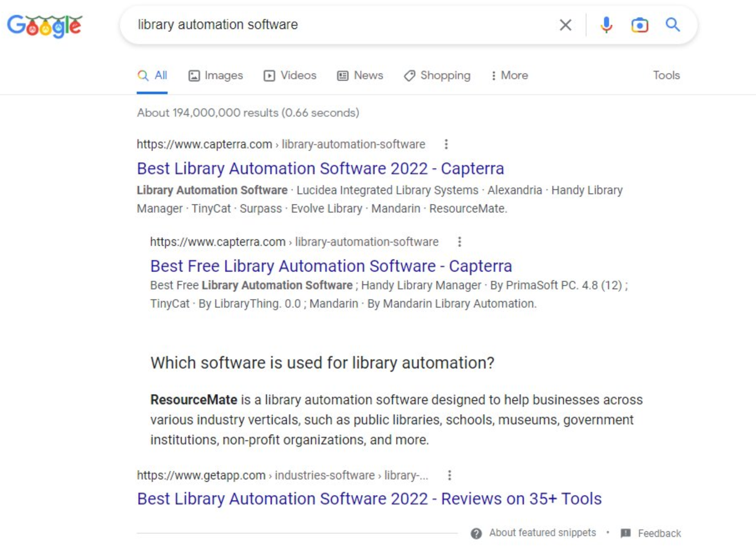Click inside the search query field

click(x=324, y=25)
